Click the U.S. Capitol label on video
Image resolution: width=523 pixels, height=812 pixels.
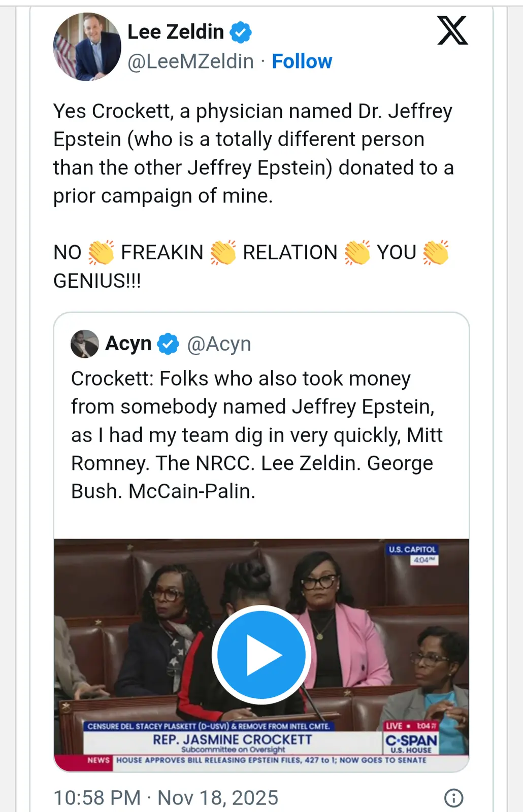click(x=412, y=548)
